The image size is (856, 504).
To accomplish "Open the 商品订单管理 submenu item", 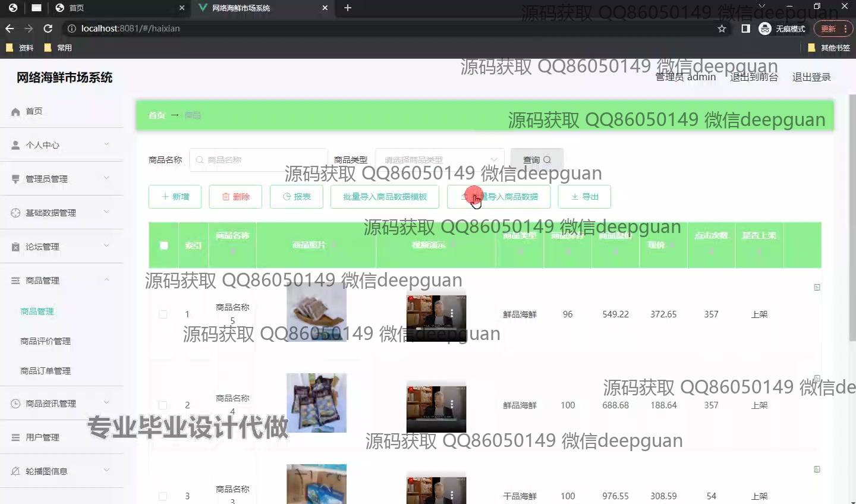I will pyautogui.click(x=45, y=371).
